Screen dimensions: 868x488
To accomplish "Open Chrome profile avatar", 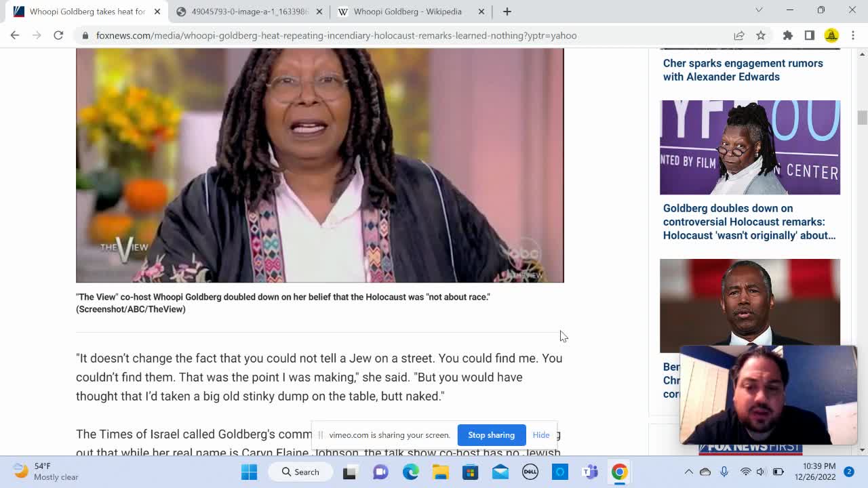I will tap(831, 35).
